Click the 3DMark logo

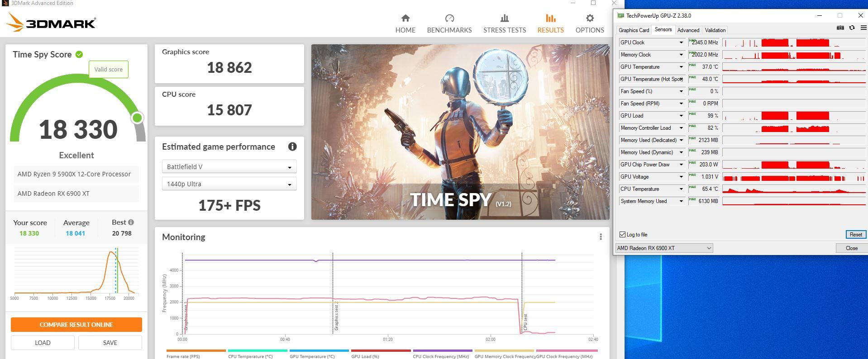tap(51, 23)
